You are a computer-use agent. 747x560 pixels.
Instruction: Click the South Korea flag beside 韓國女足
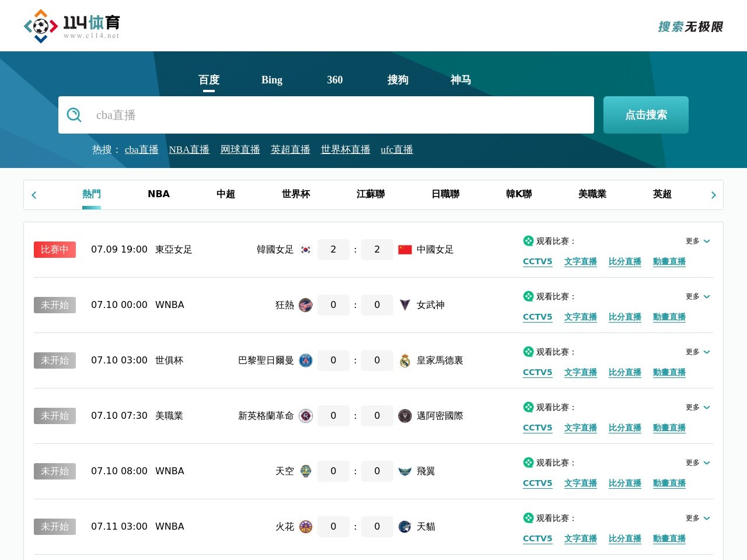[305, 249]
